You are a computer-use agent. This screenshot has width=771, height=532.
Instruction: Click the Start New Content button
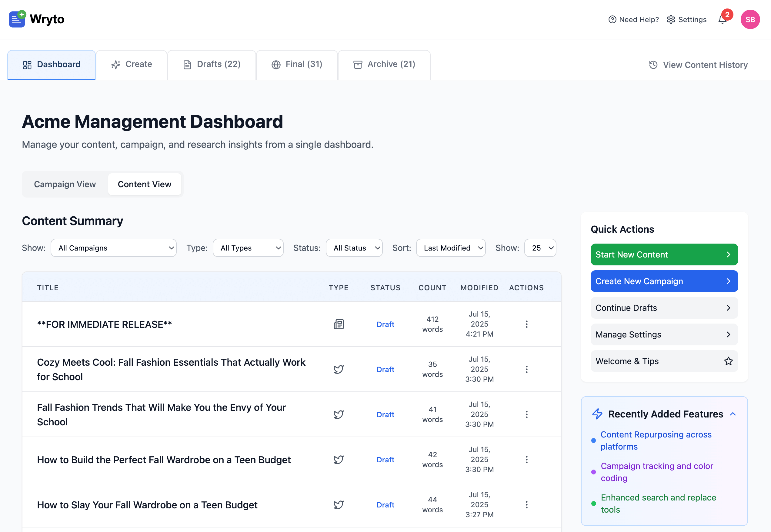pos(664,254)
